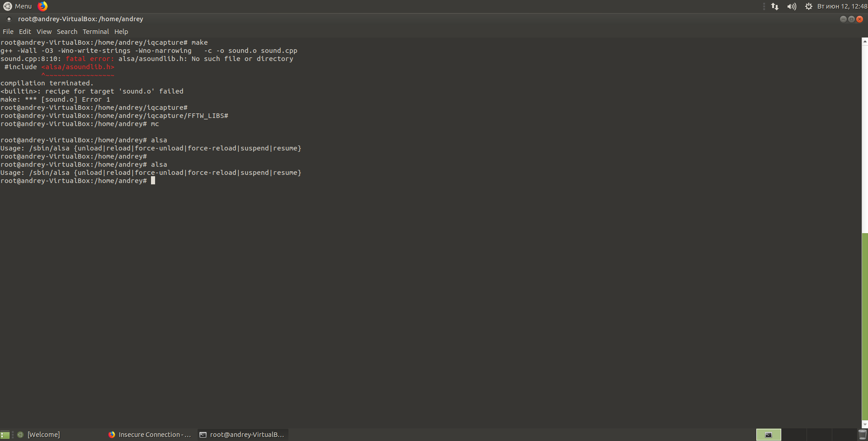Open the Terminal menu
The width and height of the screenshot is (868, 441).
pos(95,32)
